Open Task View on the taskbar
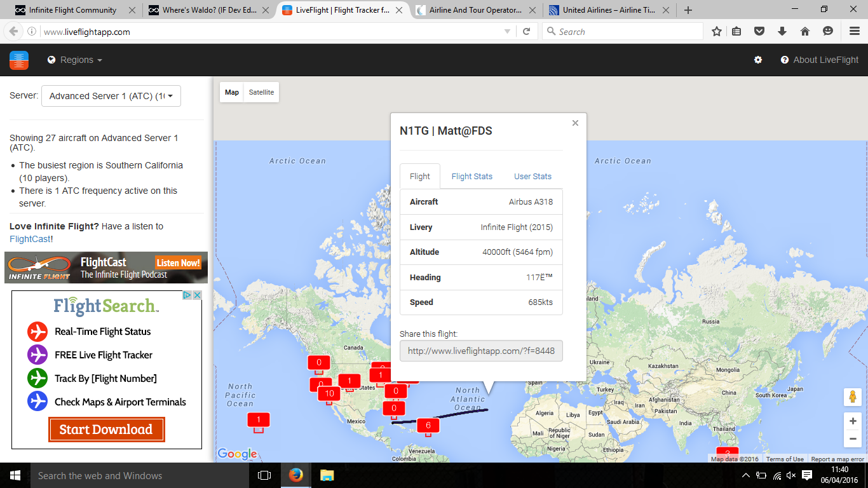868x488 pixels. click(264, 475)
